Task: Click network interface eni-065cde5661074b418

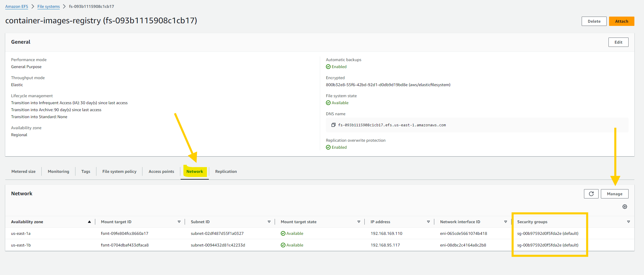Action: pyautogui.click(x=463, y=233)
